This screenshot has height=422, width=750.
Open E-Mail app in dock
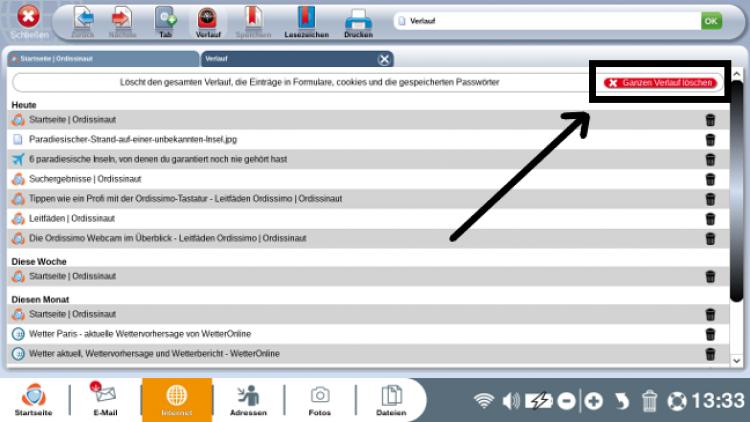105,400
